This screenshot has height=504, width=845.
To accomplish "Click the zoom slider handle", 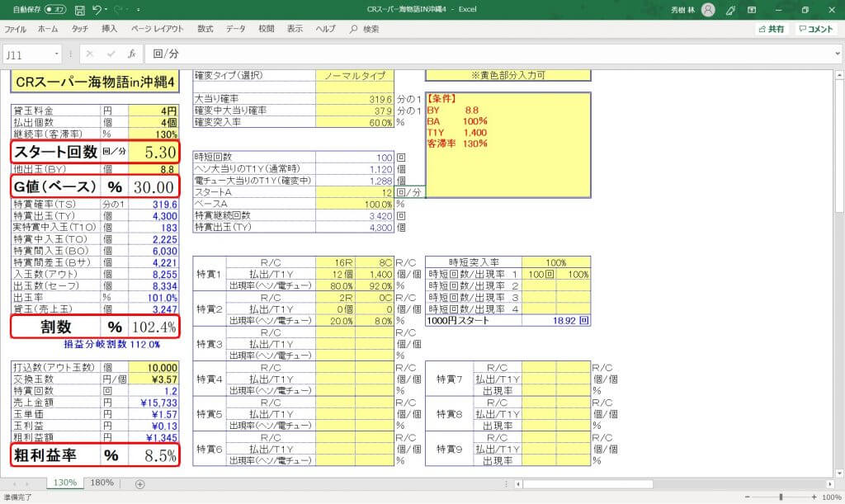I will click(x=781, y=497).
